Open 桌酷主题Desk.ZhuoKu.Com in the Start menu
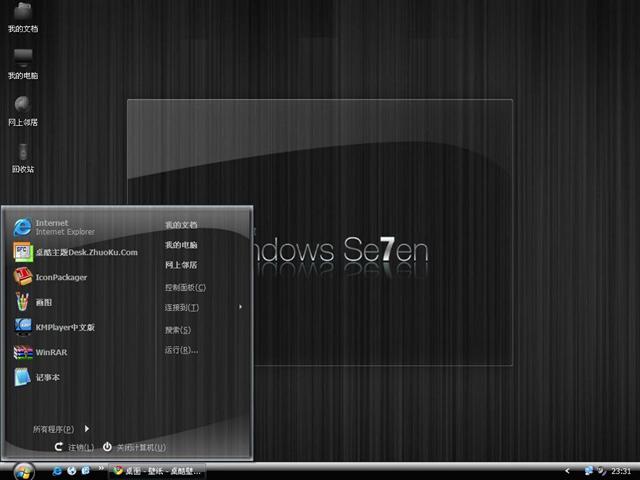Screen dimensions: 640x480 tap(76, 252)
